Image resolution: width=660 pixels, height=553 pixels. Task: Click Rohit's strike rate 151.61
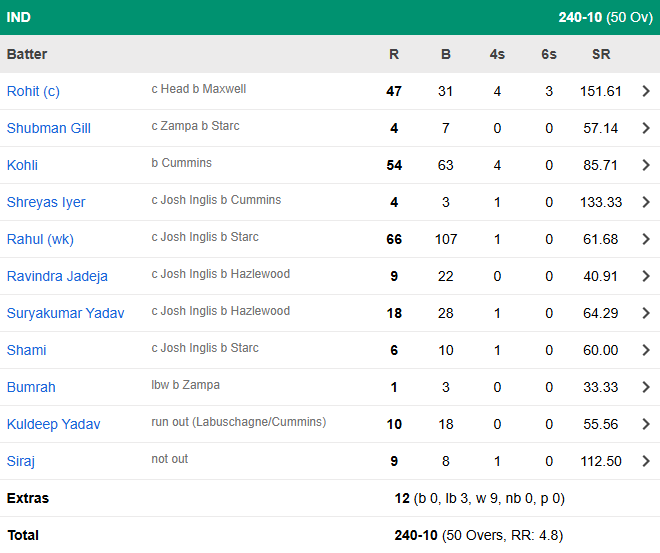pyautogui.click(x=601, y=91)
